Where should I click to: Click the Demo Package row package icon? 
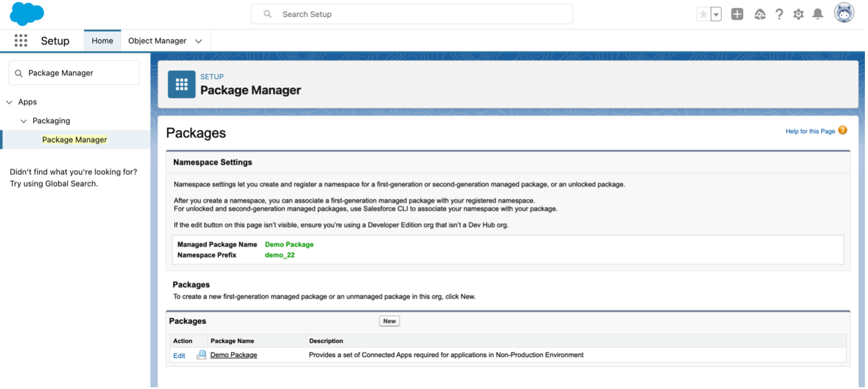coord(201,355)
